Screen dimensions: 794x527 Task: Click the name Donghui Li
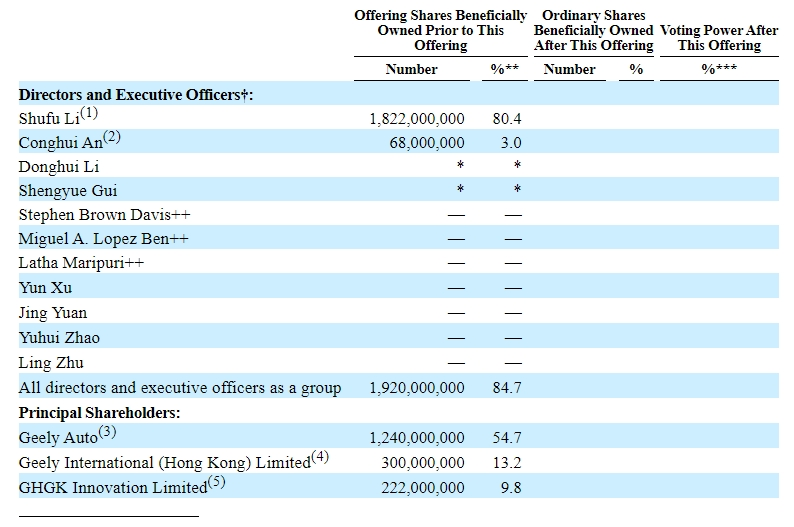[59, 167]
